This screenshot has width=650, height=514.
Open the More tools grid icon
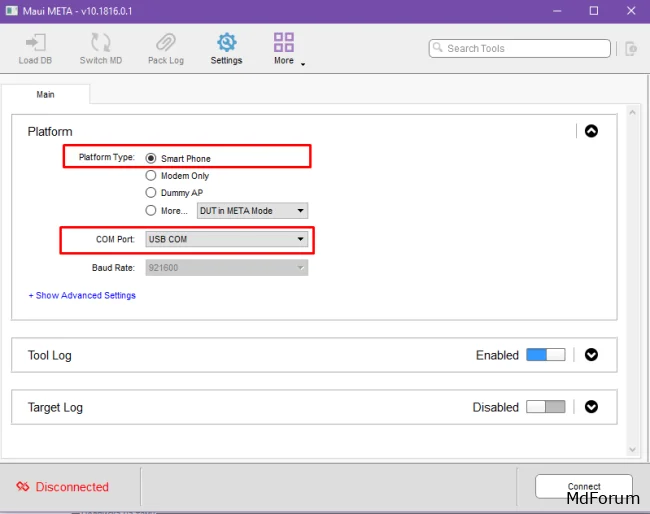[x=284, y=43]
